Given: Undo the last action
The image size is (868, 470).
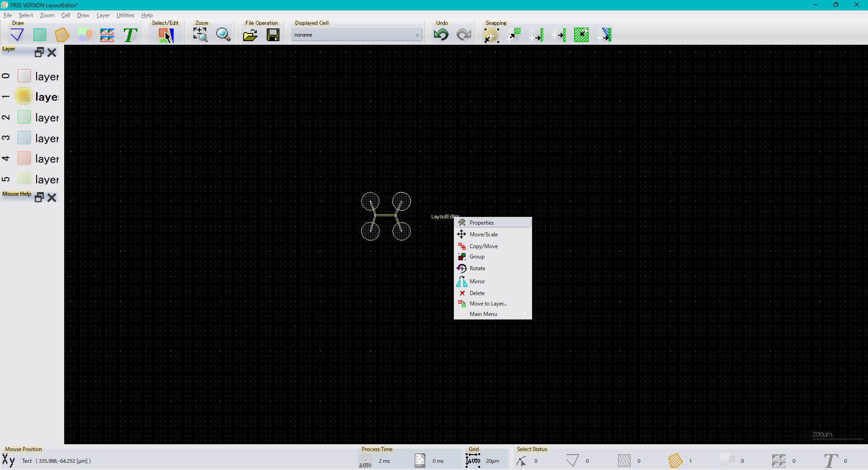Looking at the screenshot, I should tap(441, 35).
